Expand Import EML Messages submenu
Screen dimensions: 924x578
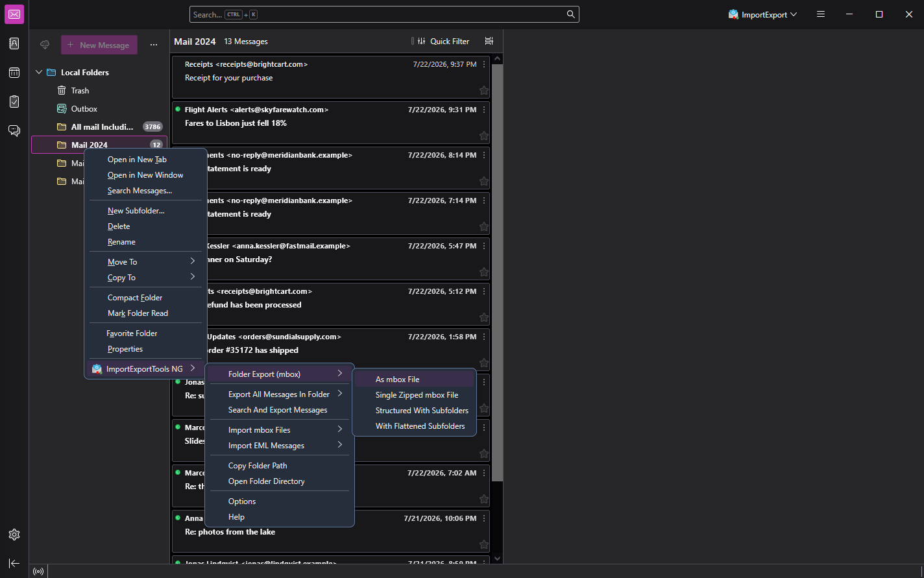pos(279,445)
